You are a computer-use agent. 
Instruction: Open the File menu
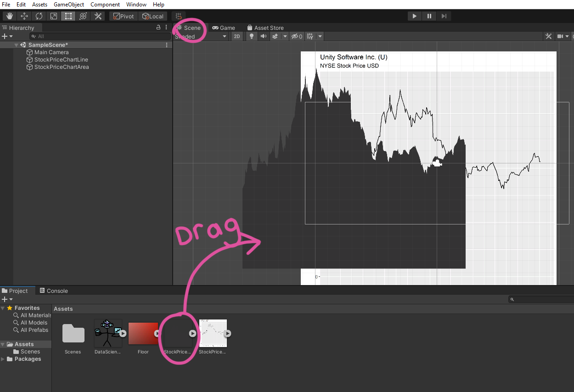point(6,4)
